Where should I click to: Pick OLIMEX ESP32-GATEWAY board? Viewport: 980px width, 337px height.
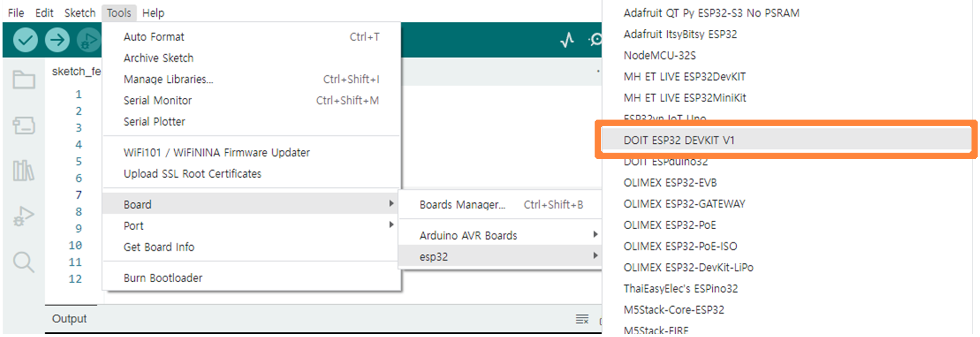pyautogui.click(x=786, y=204)
